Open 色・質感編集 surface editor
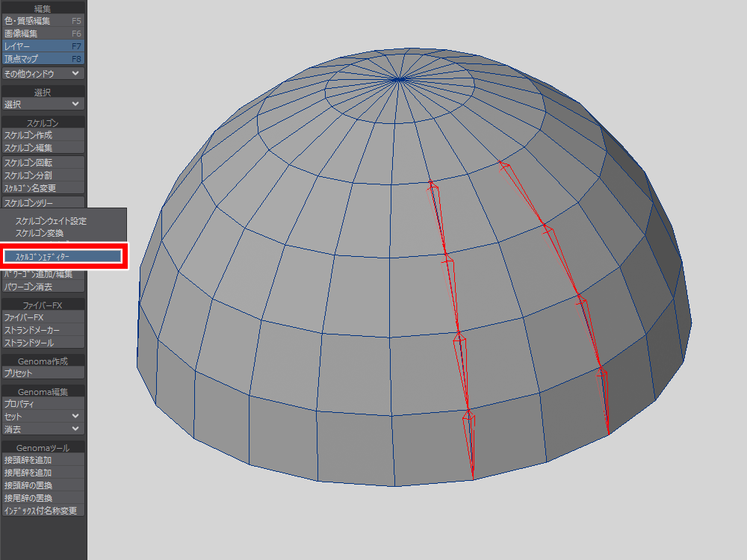The image size is (747, 560). pos(43,21)
